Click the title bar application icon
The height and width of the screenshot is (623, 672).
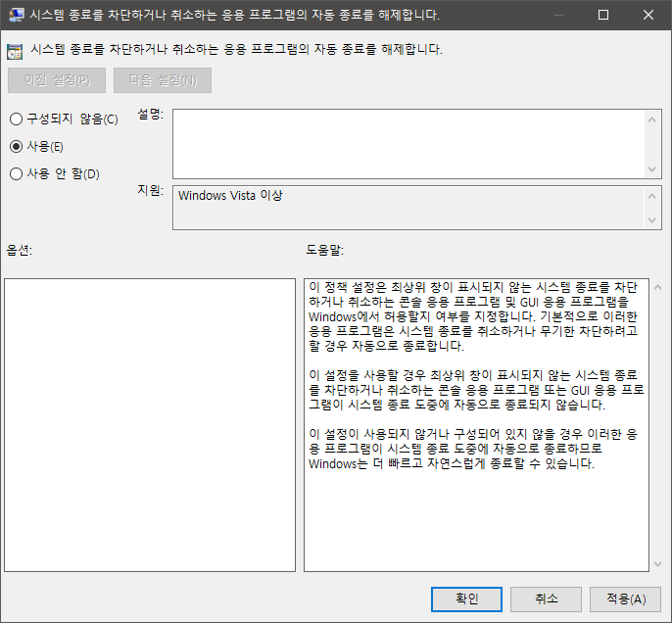(16, 15)
